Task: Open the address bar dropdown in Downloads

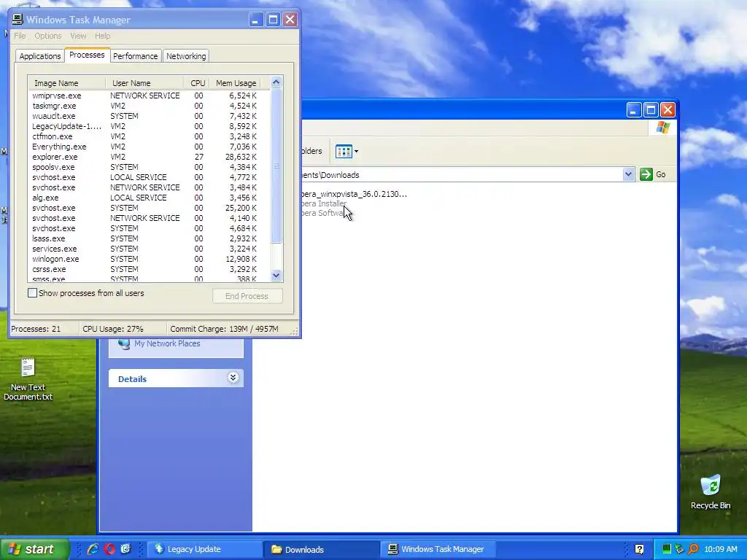Action: click(628, 174)
